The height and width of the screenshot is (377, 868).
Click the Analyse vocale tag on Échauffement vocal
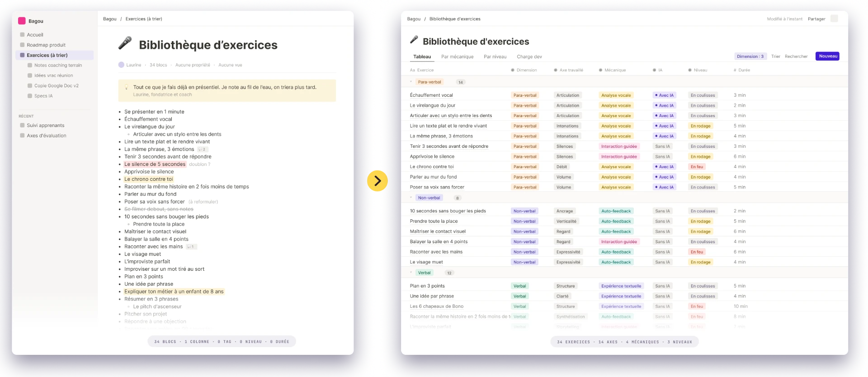pos(616,95)
